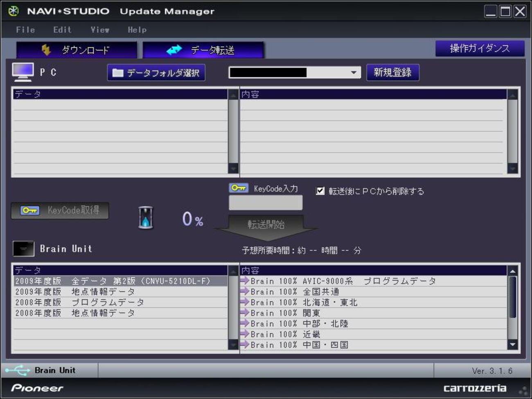The image size is (532, 399).
Task: Click the KeyCode input field
Action: click(266, 203)
